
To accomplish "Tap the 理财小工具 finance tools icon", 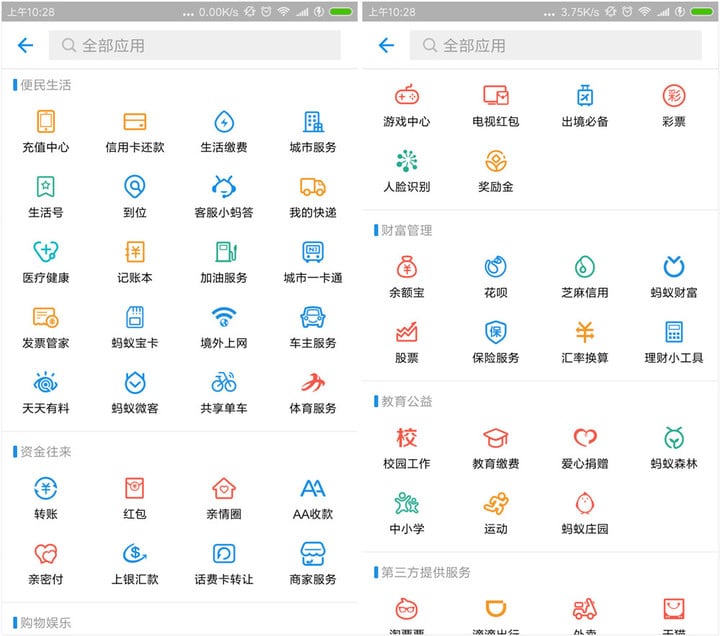I will point(674,332).
